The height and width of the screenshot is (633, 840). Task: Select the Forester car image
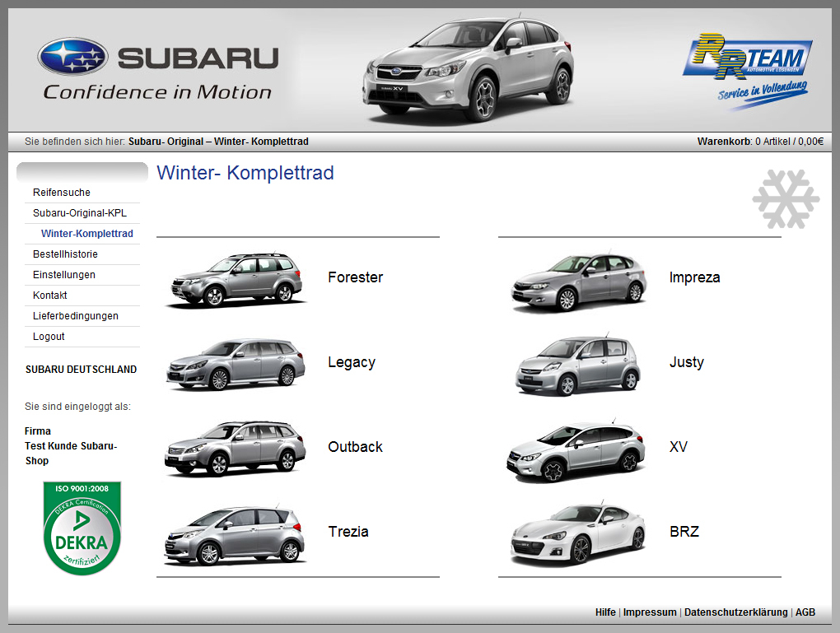click(236, 278)
